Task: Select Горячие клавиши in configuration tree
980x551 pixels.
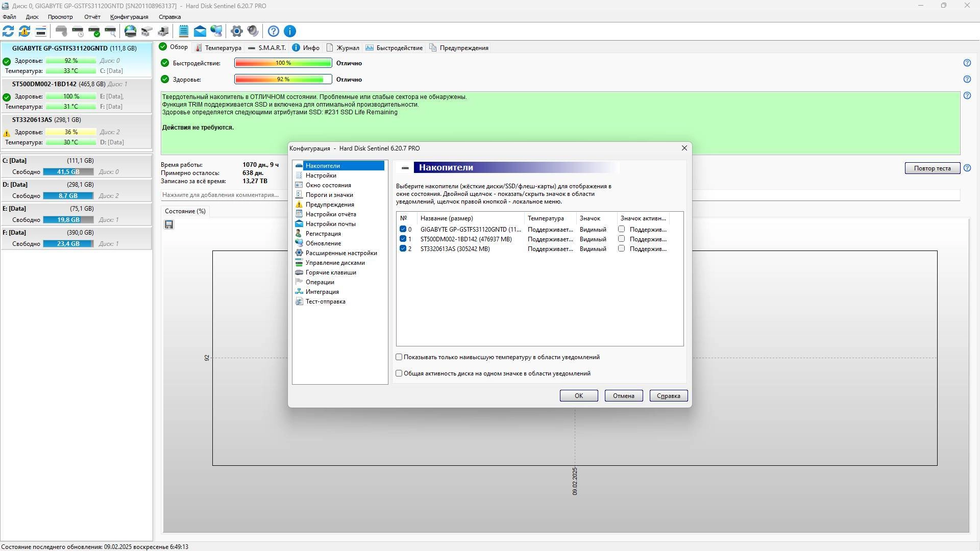Action: tap(331, 272)
